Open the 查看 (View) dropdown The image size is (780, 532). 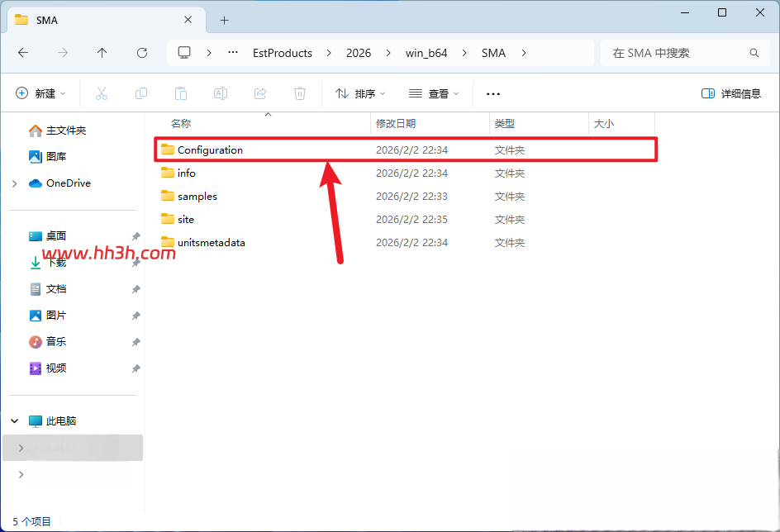[x=434, y=93]
